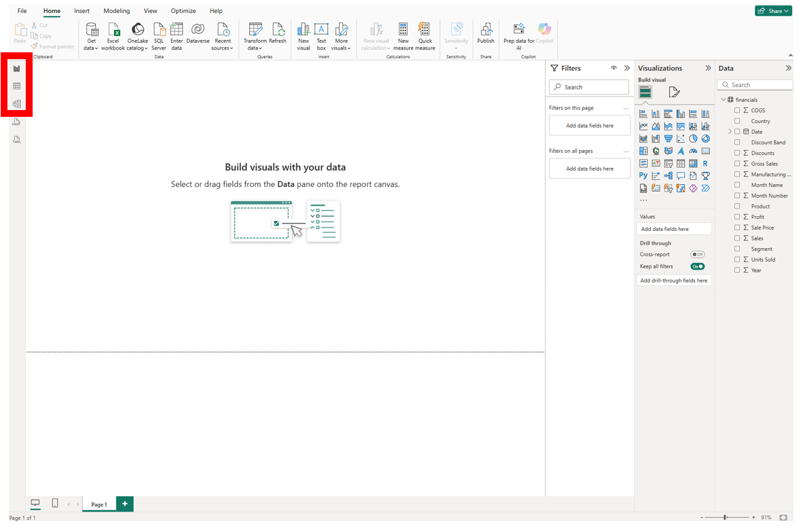
Task: Click Dataverse in the ribbon
Action: click(x=198, y=33)
